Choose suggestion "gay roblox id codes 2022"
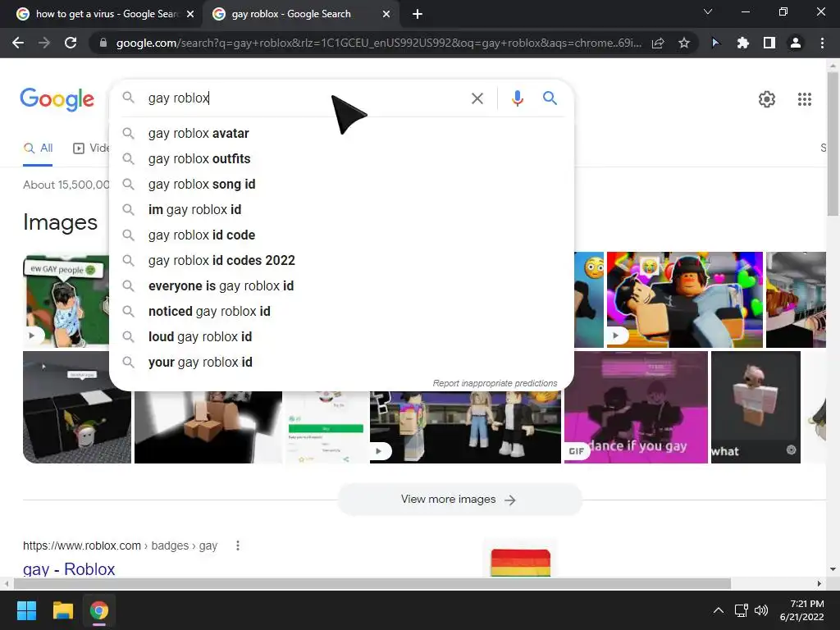 click(341, 260)
